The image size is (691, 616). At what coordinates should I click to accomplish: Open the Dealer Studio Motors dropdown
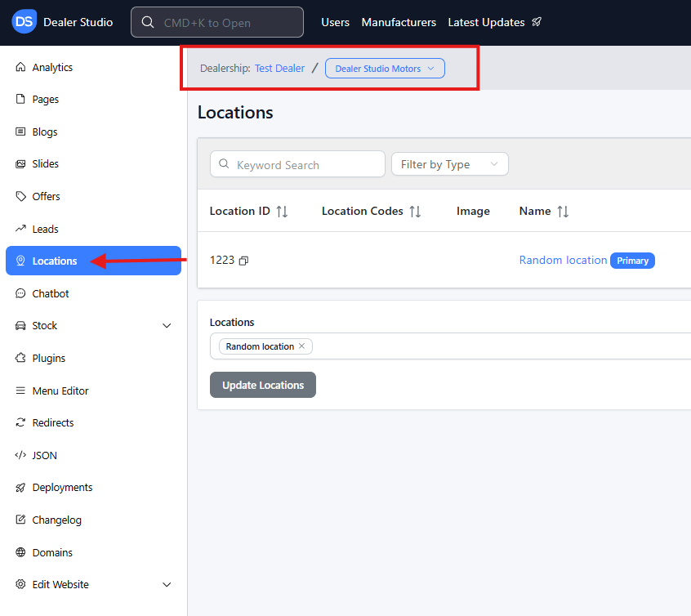point(385,69)
